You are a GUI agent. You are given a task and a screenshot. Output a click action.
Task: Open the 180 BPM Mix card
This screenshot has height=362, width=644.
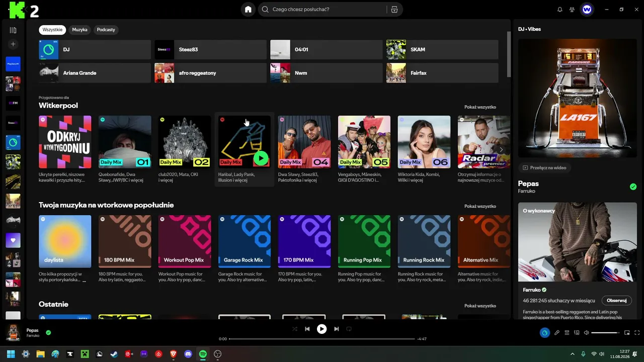[x=125, y=249]
